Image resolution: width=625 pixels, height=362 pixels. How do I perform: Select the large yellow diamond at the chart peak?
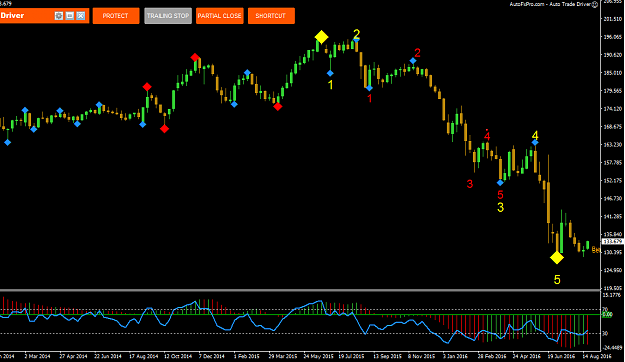321,37
